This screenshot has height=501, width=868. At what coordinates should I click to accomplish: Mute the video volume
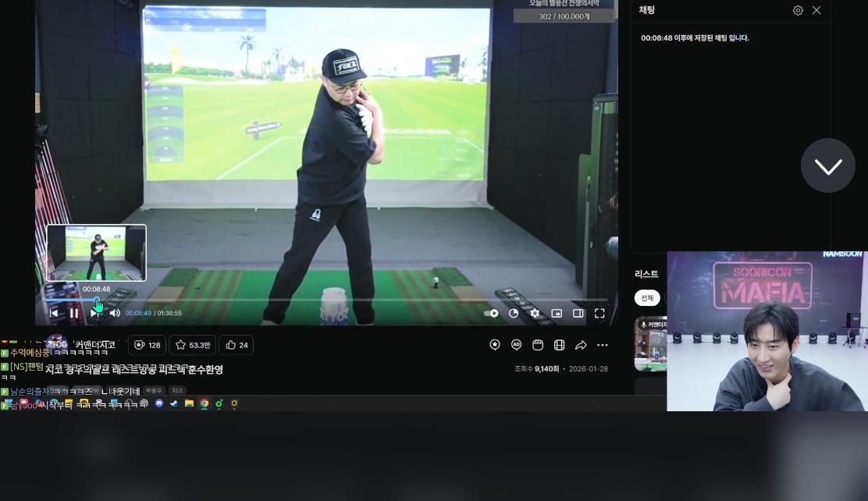[115, 313]
